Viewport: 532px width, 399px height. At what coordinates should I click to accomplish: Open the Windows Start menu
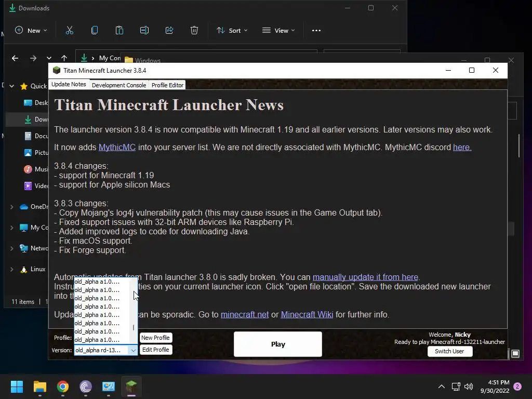17,387
